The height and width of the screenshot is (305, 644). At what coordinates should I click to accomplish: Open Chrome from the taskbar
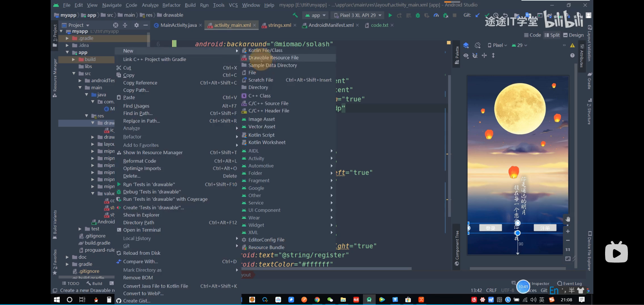317,300
